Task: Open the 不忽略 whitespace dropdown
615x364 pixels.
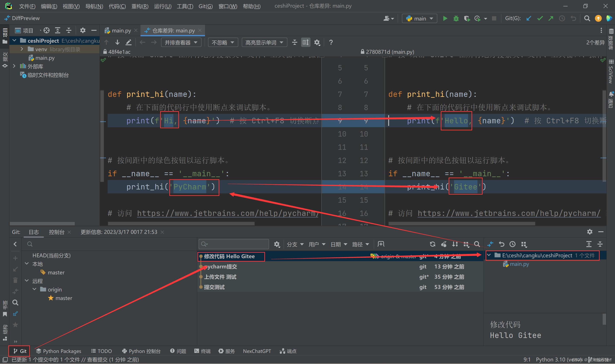Action: click(223, 42)
